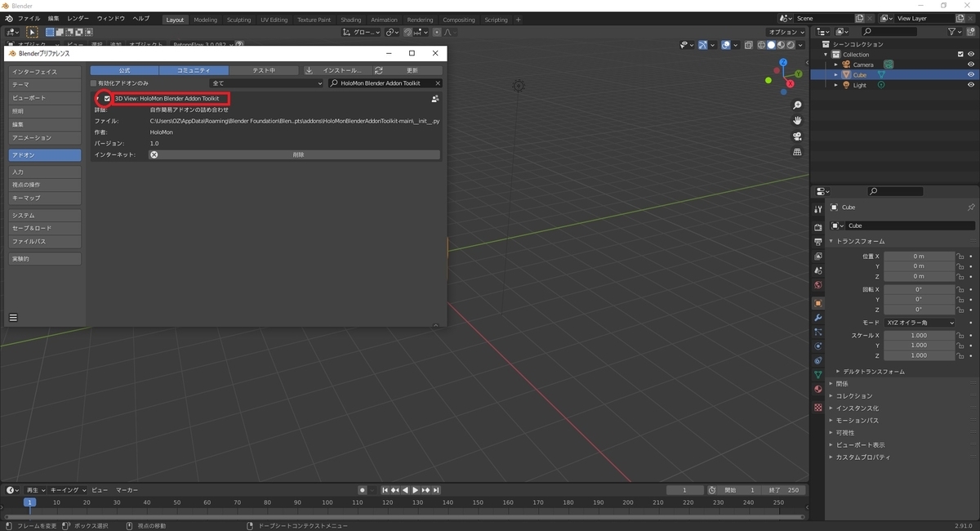Lock the location X padlock
The width and height of the screenshot is (980, 531).
[x=961, y=257]
